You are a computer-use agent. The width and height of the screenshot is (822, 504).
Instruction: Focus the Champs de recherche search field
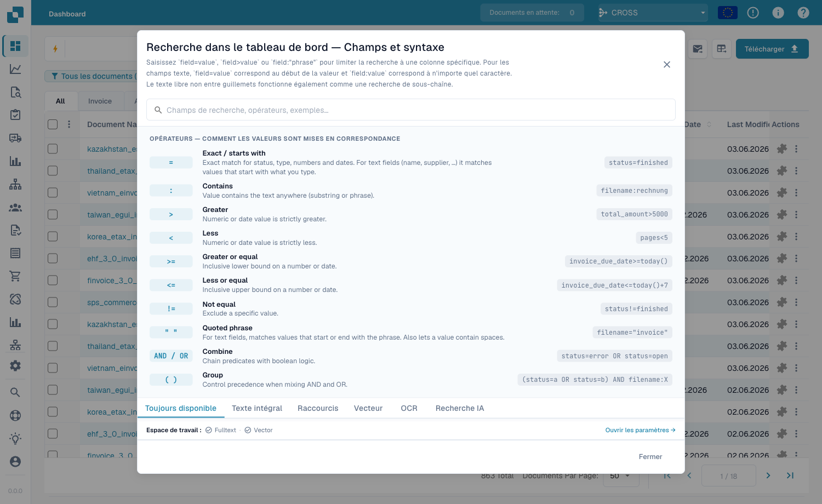[x=411, y=110]
